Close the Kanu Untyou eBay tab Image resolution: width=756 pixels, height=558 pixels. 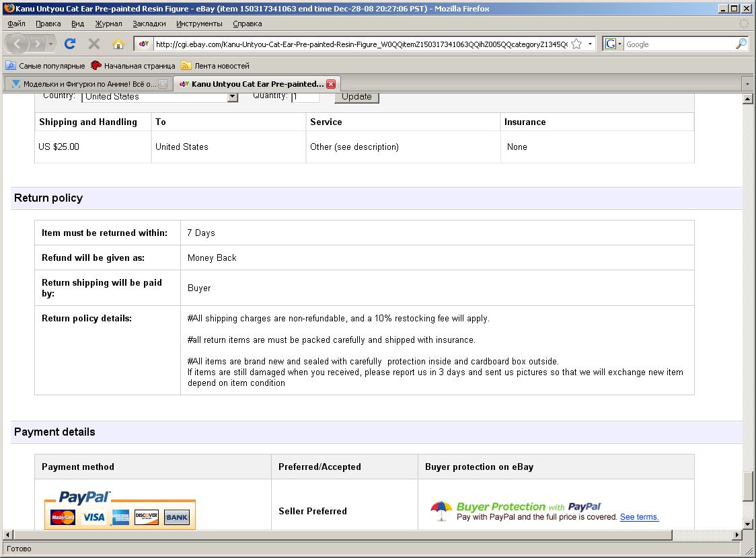(x=330, y=84)
